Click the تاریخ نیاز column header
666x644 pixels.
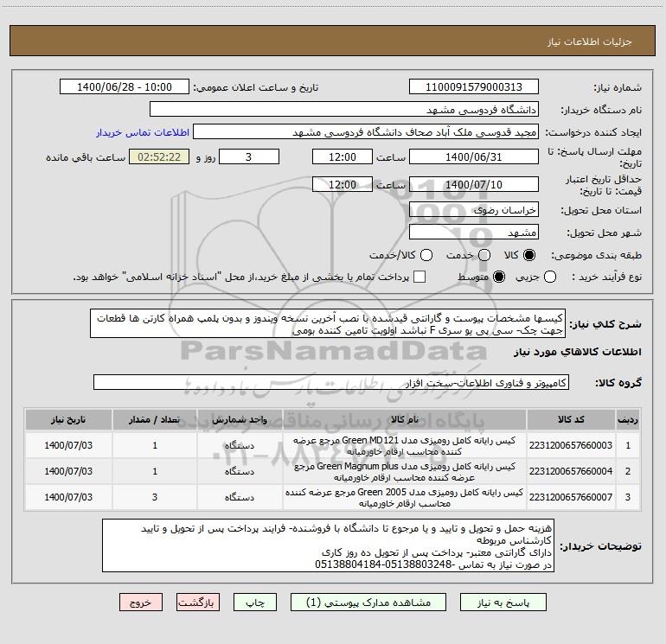point(68,420)
